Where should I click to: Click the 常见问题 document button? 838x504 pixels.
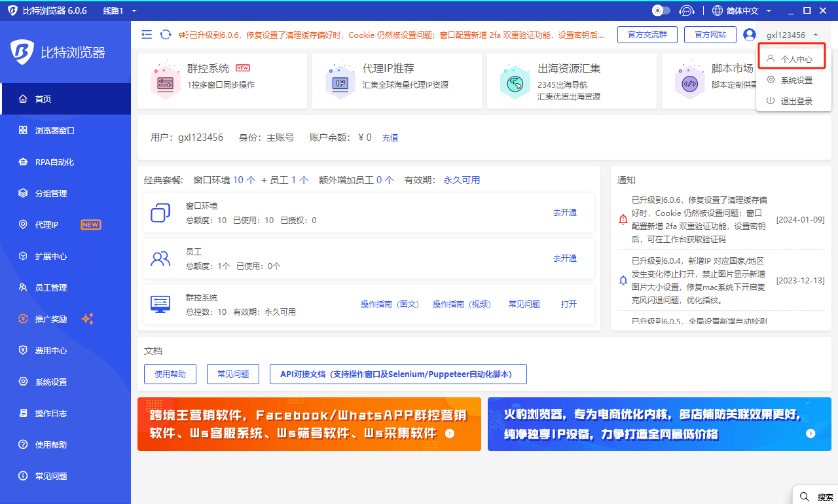tap(233, 374)
